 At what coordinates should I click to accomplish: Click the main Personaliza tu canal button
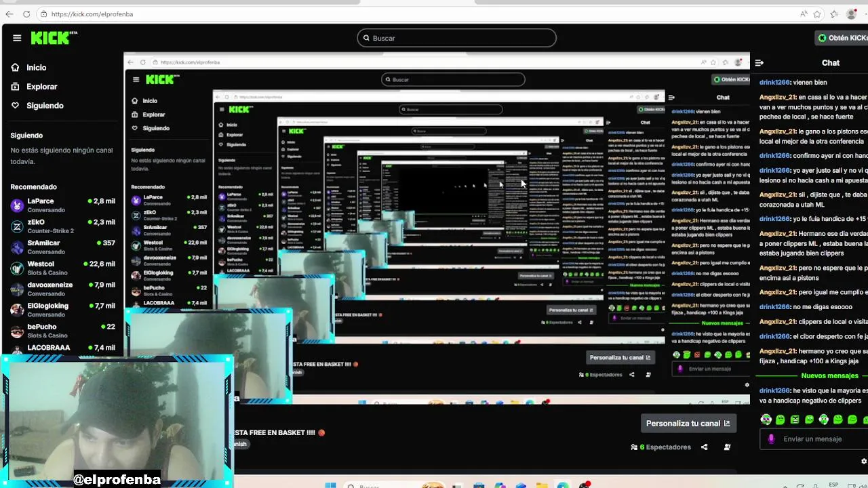tap(688, 424)
